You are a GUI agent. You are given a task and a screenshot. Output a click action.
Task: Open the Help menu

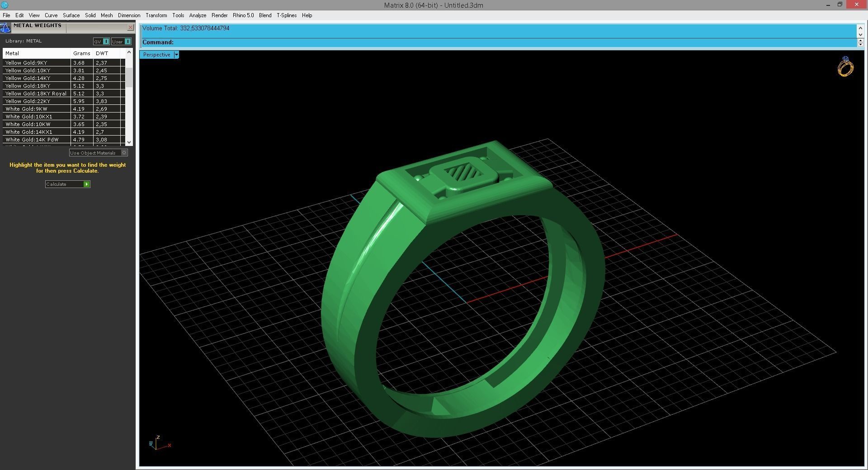coord(307,15)
